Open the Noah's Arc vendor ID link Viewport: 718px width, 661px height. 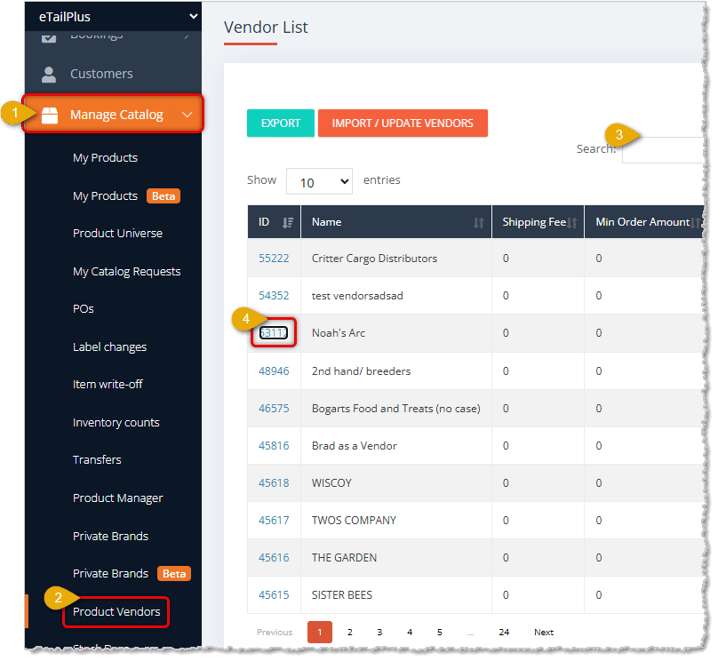[274, 333]
